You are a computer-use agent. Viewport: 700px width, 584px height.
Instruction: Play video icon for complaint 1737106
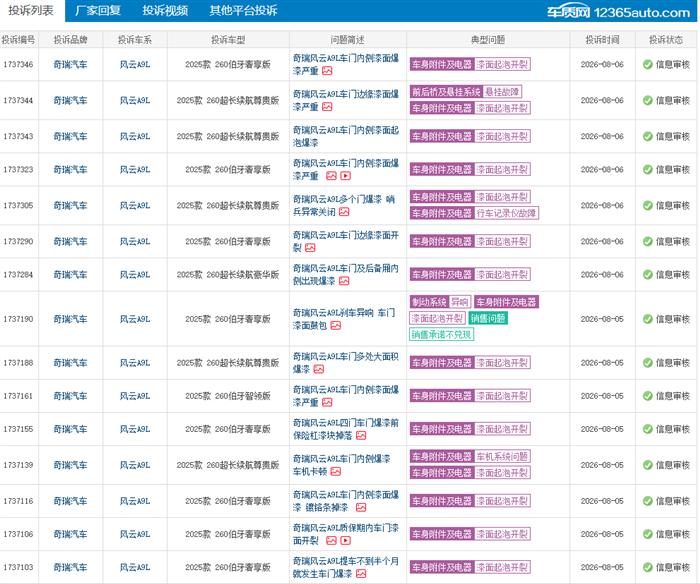tap(346, 541)
